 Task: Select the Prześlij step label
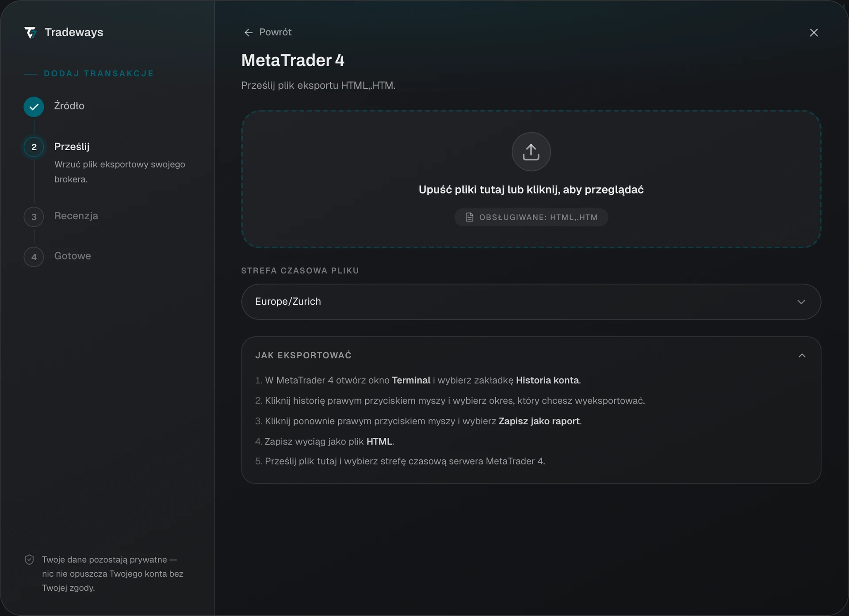[72, 147]
